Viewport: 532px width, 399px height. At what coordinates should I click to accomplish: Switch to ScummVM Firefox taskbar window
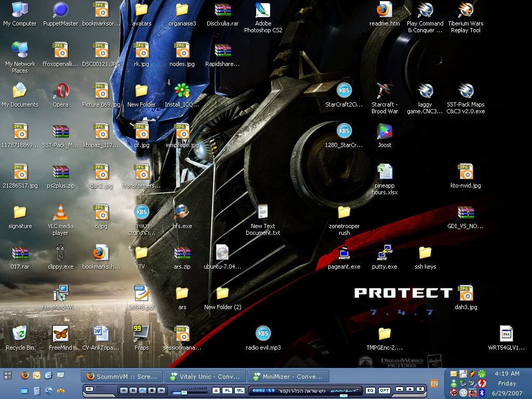point(122,376)
